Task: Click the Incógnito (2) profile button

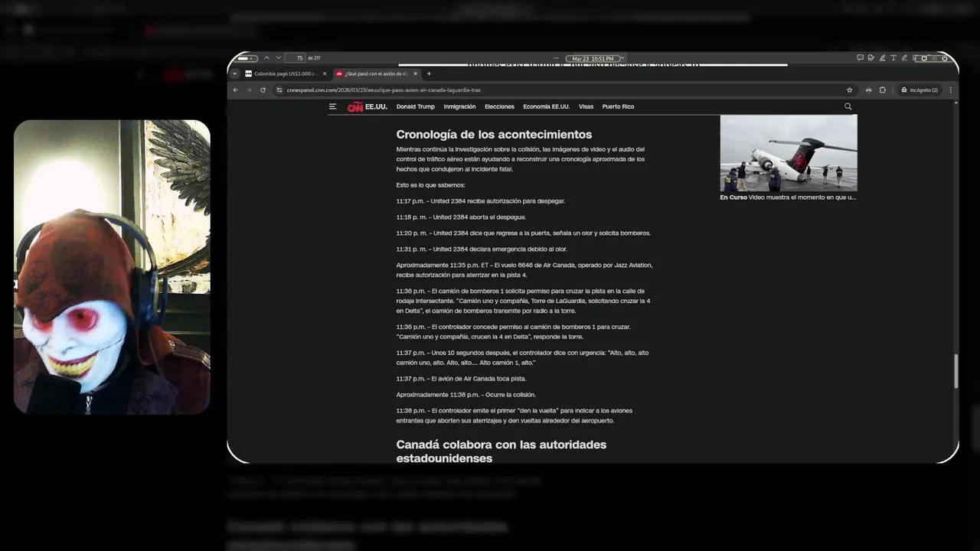Action: 919,90
